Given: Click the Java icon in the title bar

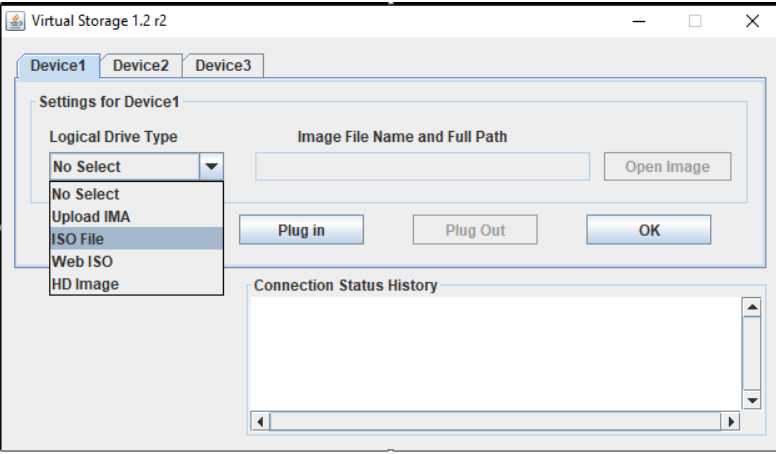Looking at the screenshot, I should pyautogui.click(x=17, y=19).
